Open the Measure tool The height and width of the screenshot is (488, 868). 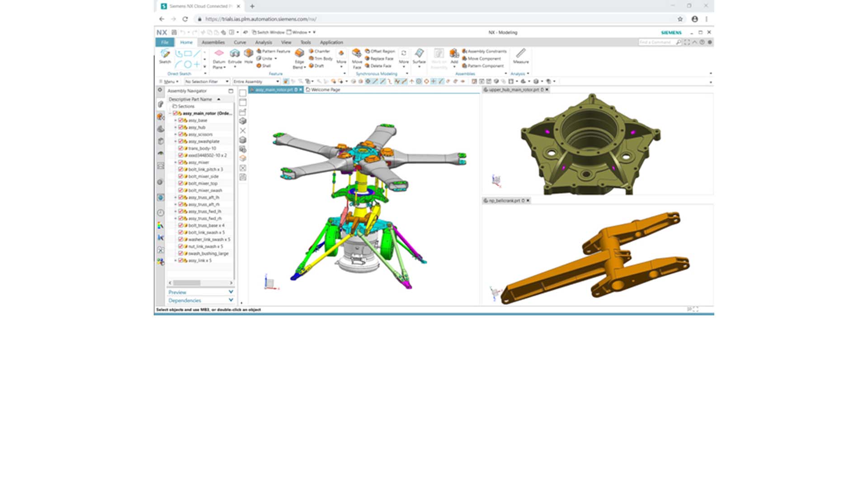pos(521,56)
